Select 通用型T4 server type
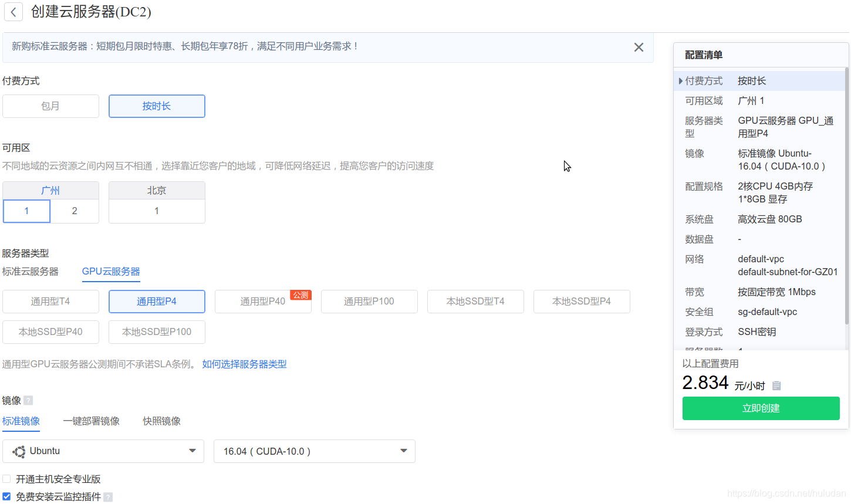Viewport: 851px width, 504px height. pos(50,302)
